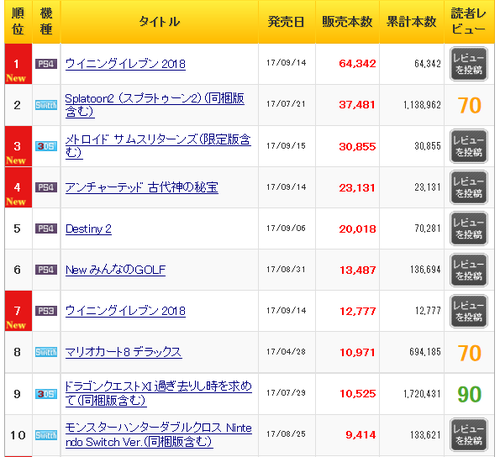Screen dimensions: 500x457
Task: Click the 70 review score for Splatoon2
Action: [469, 105]
